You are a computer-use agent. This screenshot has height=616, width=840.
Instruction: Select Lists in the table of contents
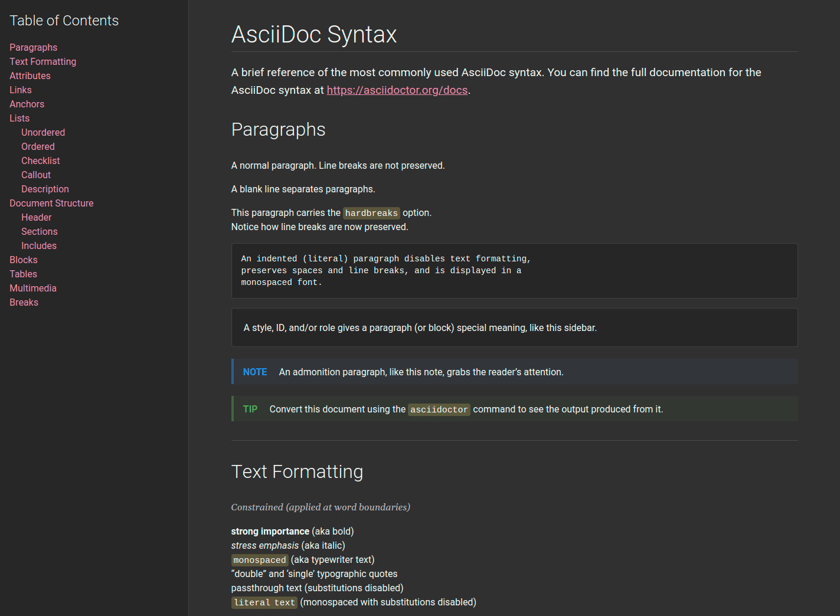(19, 118)
